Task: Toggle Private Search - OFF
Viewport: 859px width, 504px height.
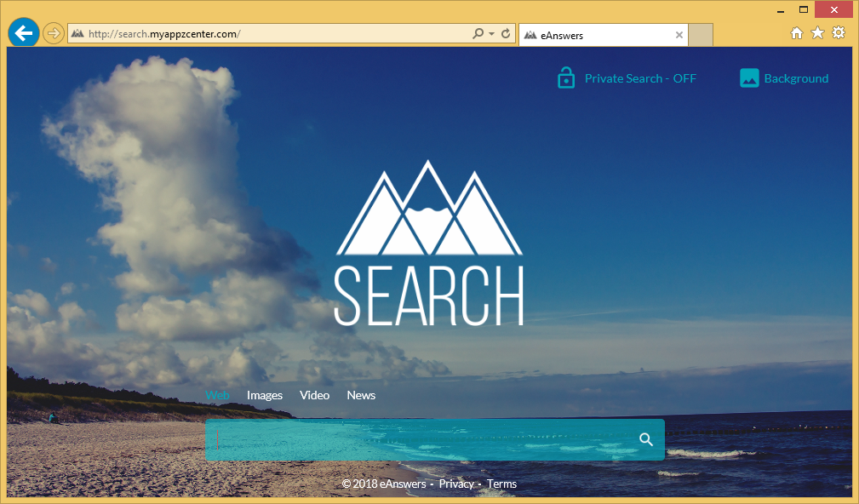Action: pos(640,78)
